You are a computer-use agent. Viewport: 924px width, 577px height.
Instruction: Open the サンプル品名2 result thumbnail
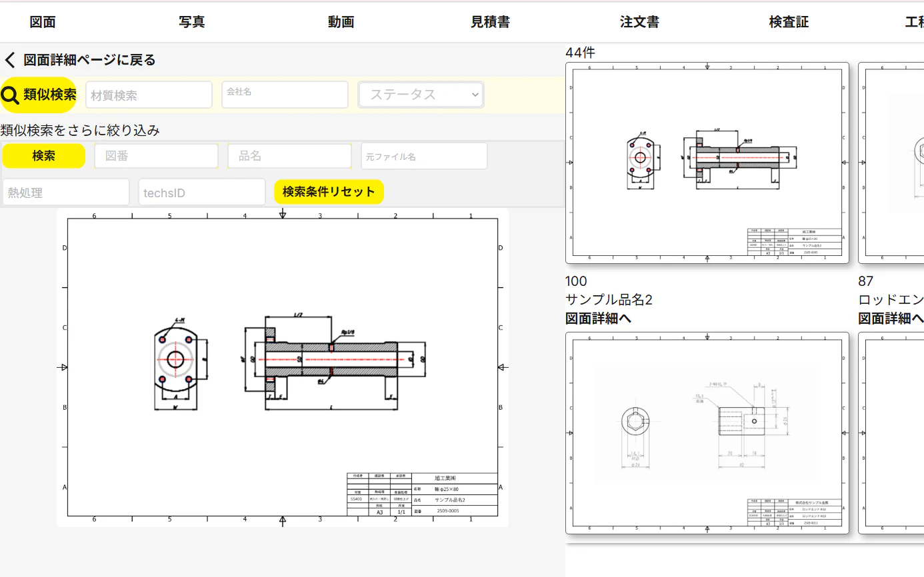click(x=707, y=163)
